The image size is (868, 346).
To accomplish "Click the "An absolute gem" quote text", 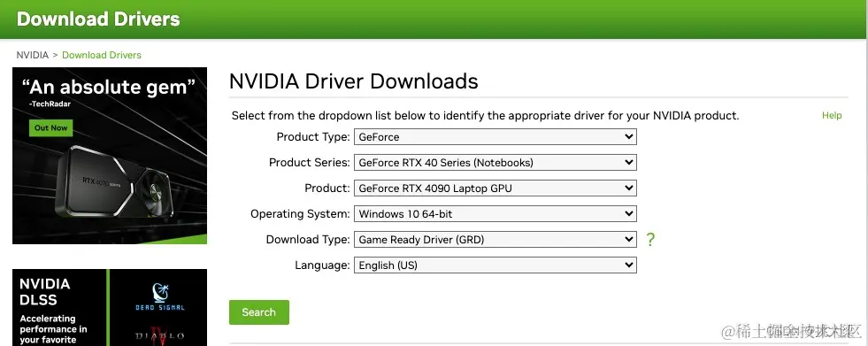I will click(109, 87).
